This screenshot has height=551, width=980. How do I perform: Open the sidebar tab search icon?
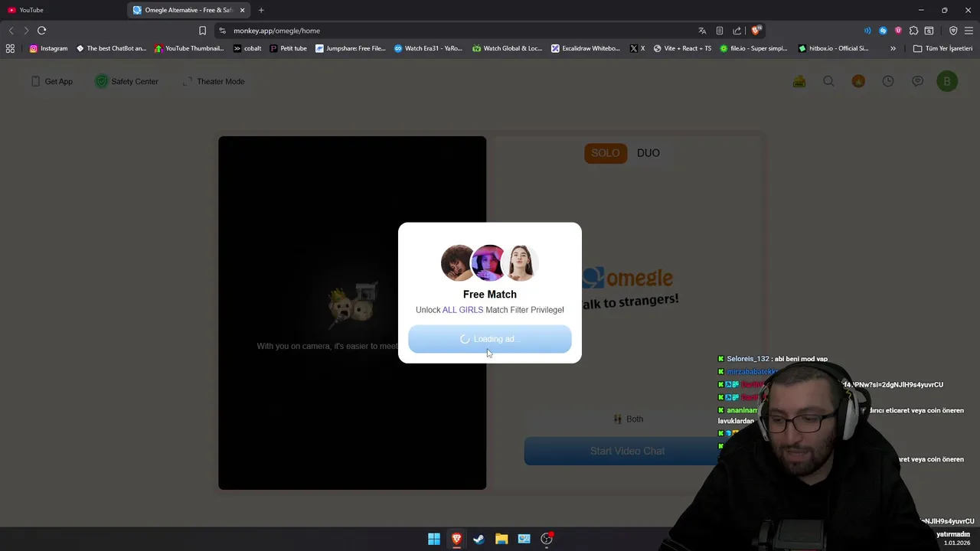point(929,31)
